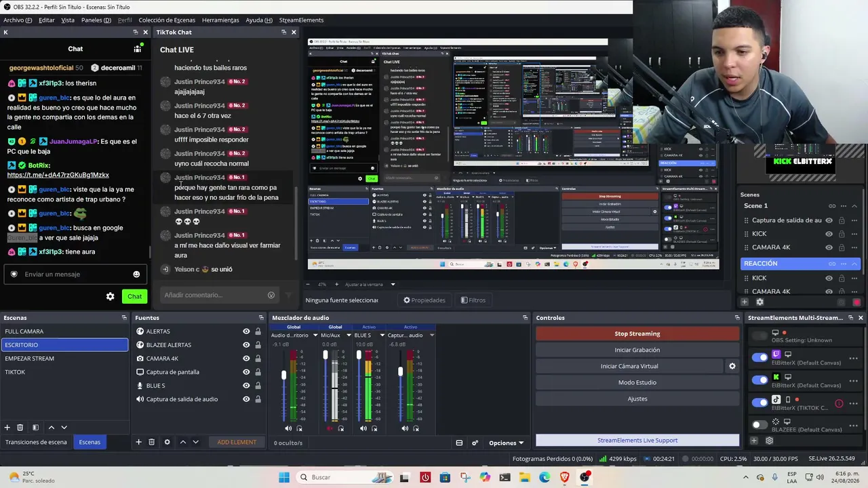Open BLUE S channel dropdown arrow
The height and width of the screenshot is (488, 868).
382,335
